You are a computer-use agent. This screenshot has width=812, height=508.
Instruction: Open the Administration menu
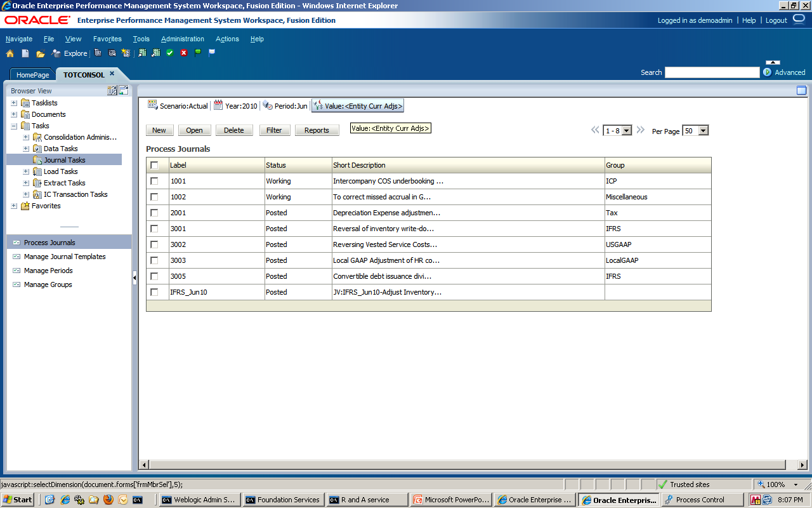(x=183, y=39)
